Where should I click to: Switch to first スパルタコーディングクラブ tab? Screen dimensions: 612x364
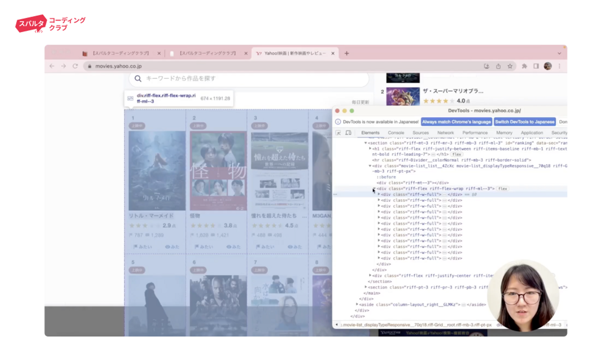[x=121, y=54]
